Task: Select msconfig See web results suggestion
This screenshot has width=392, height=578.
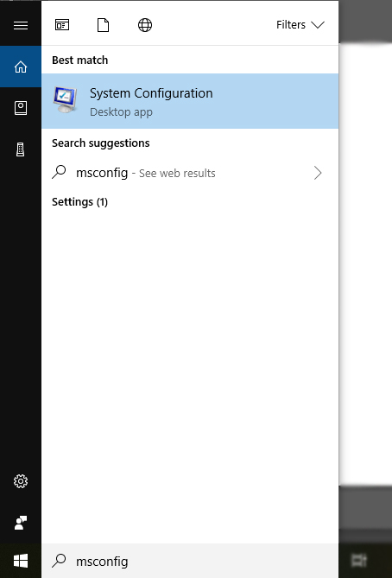Action: pyautogui.click(x=190, y=173)
